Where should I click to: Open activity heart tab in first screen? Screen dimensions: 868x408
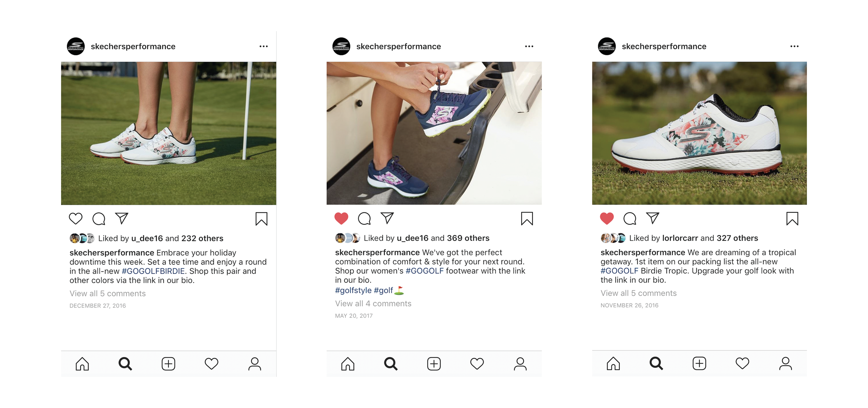(x=211, y=364)
